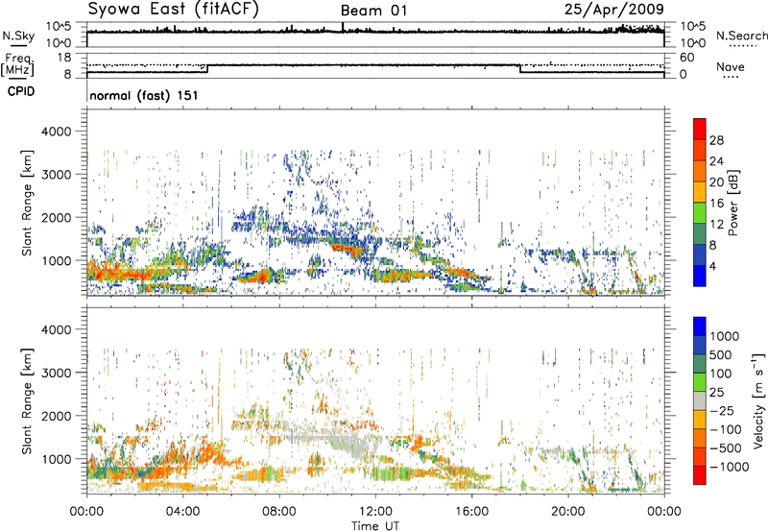The width and height of the screenshot is (768, 532).
Task: Click the 'Velocity [m s-1]' colorbar label
Action: tap(758, 400)
